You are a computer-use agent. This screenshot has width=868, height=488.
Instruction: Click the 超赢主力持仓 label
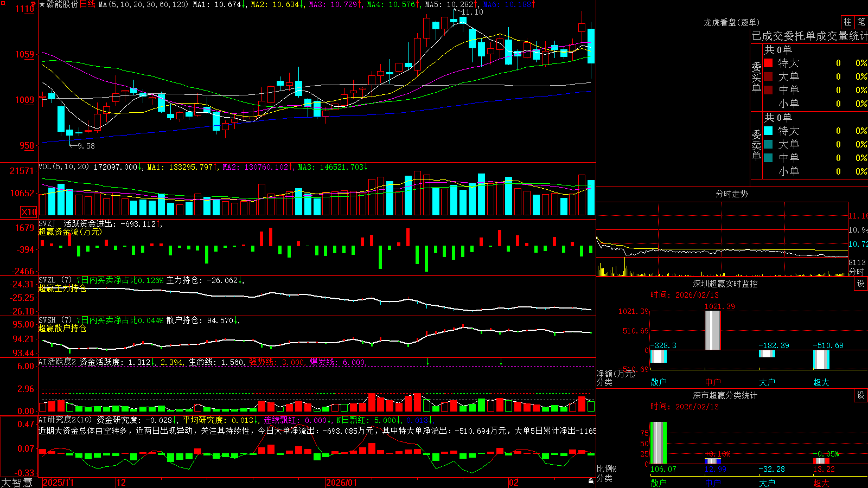(62, 288)
